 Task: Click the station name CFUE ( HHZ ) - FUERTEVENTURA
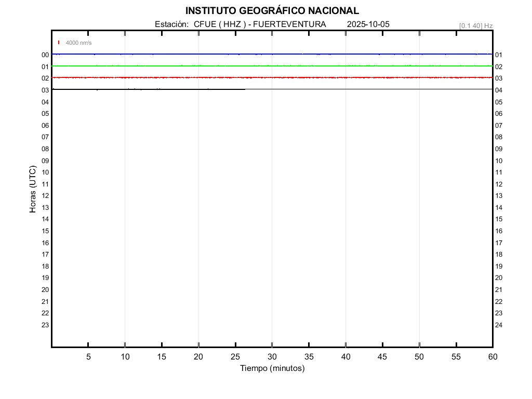click(x=260, y=24)
